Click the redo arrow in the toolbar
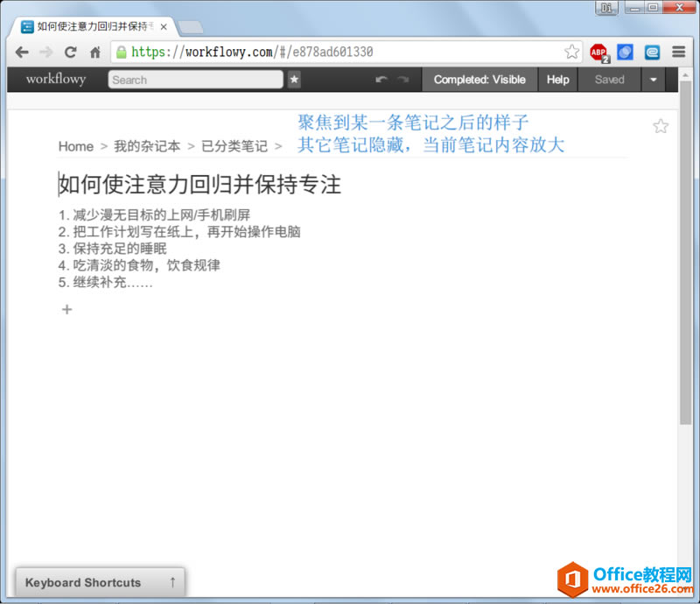The image size is (700, 604). coord(403,80)
